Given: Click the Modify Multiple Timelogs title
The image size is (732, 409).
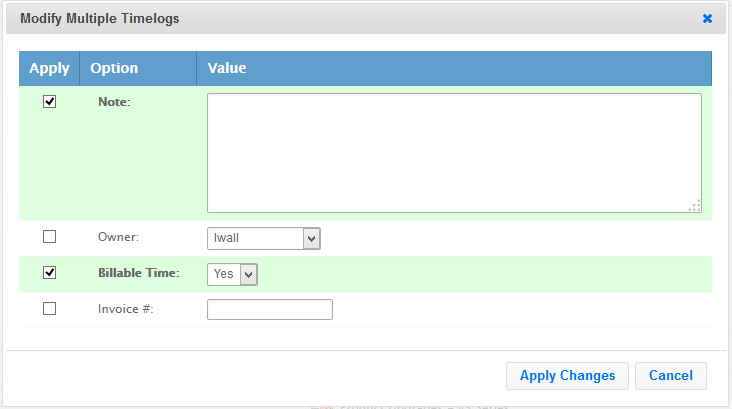Looking at the screenshot, I should [100, 18].
